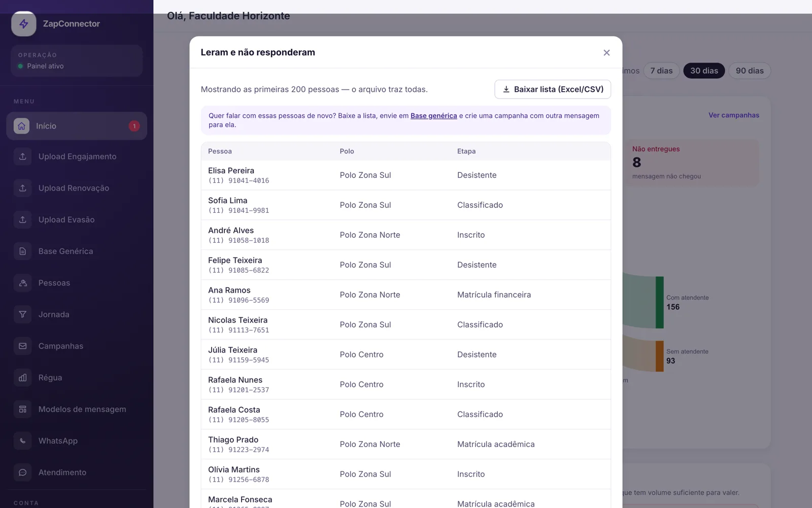Screen dimensions: 812x508
Task: Click the Modelos de mensagem template icon
Action: 22,409
